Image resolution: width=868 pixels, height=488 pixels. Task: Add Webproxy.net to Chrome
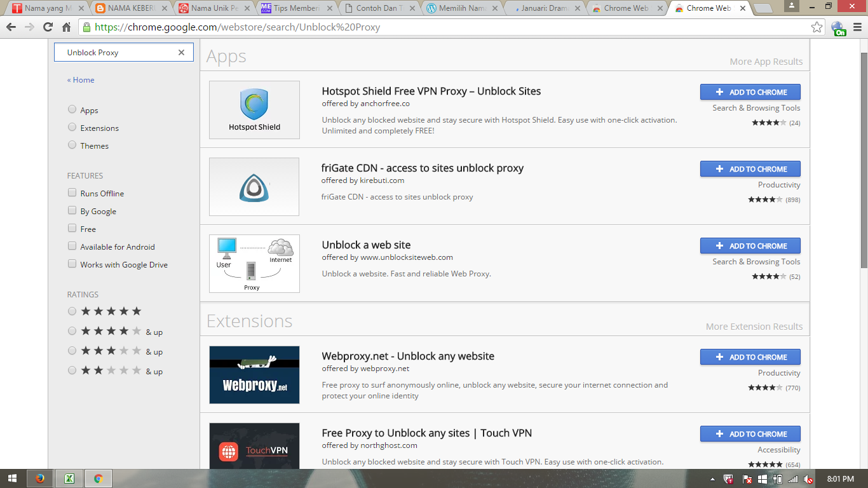[x=750, y=357]
